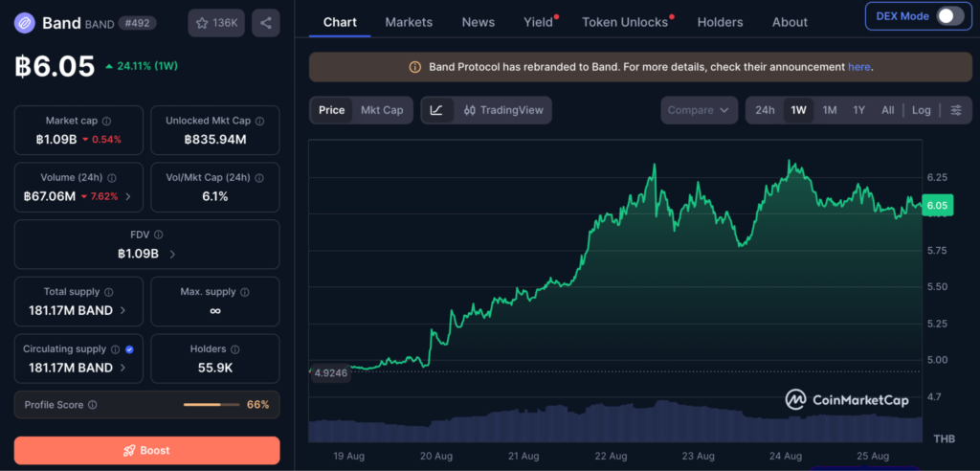Screen dimensions: 980x471
Task: Enable Log scale on chart
Action: tap(922, 110)
